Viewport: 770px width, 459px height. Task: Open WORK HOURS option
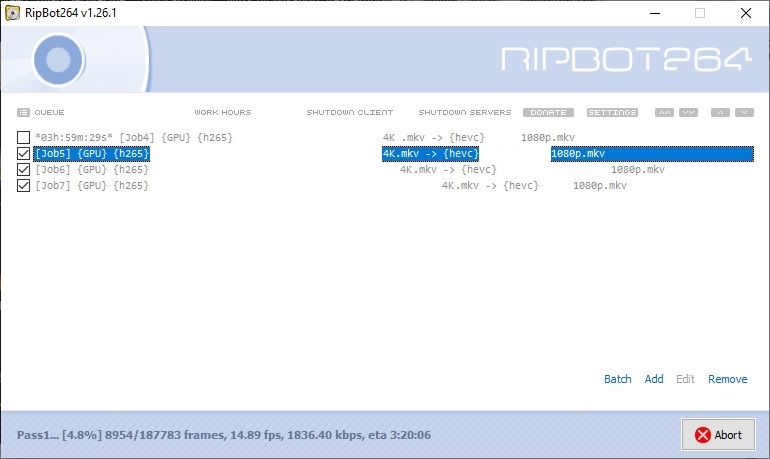pos(222,112)
